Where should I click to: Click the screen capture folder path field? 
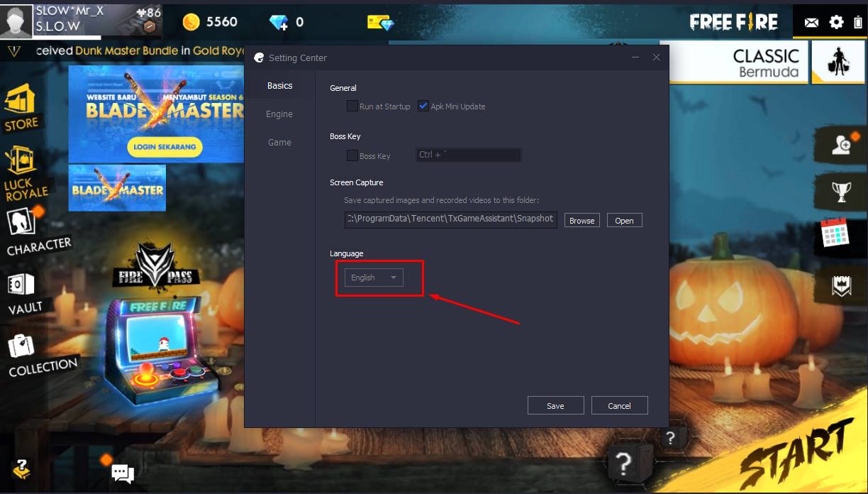451,219
